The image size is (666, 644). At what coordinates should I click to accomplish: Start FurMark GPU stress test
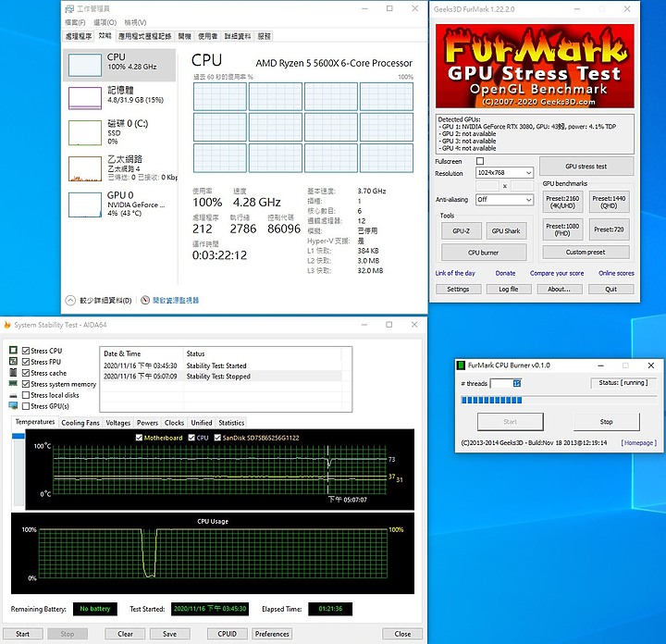[586, 167]
